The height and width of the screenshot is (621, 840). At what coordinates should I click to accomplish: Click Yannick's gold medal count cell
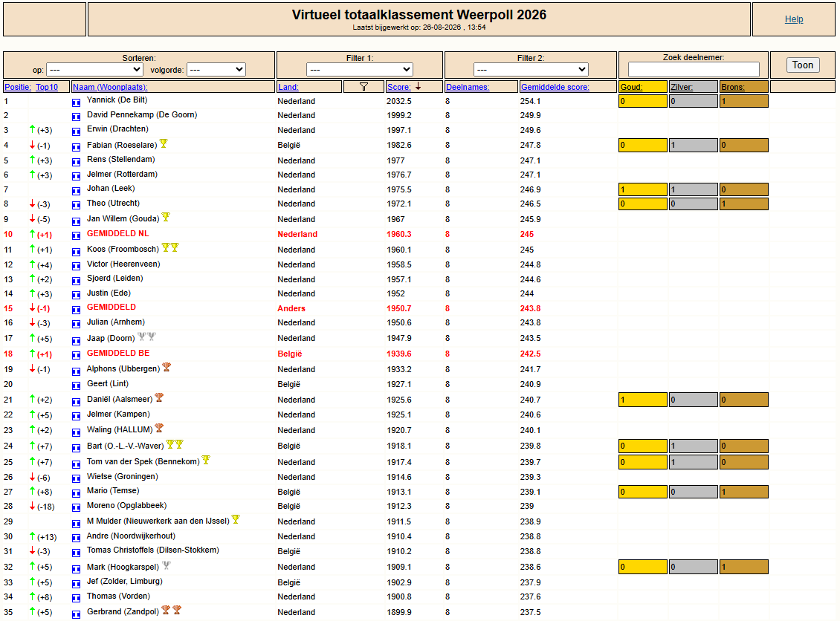coord(643,101)
